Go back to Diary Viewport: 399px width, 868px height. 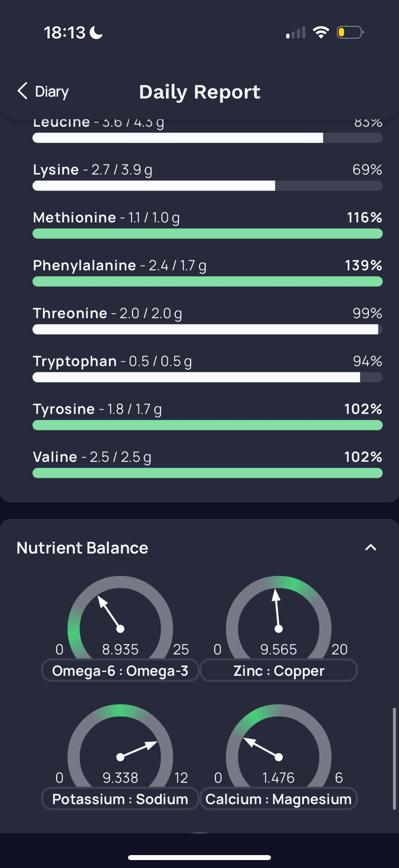[43, 91]
